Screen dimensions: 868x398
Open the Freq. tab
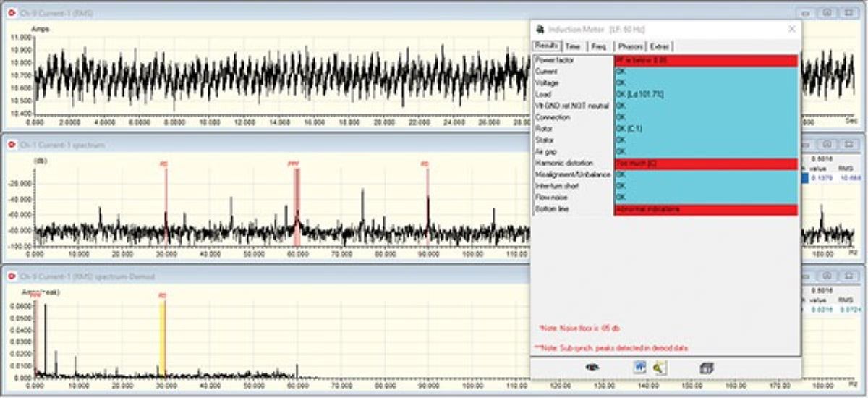point(598,46)
